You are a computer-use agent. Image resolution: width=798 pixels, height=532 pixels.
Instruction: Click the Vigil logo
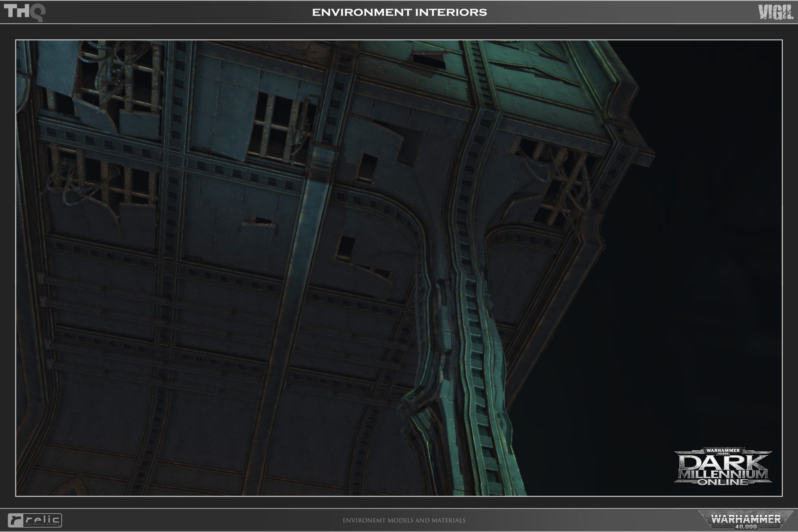click(x=775, y=12)
